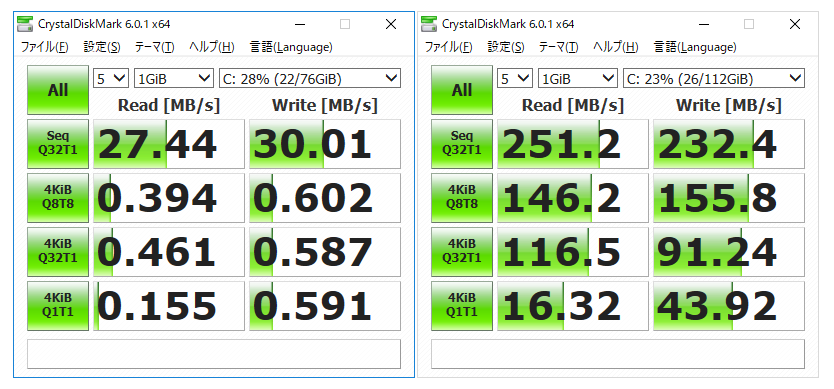This screenshot has height=389, width=834.
Task: Expand drive dropdown C: 28% (22/76GiB)
Action: pyautogui.click(x=310, y=79)
